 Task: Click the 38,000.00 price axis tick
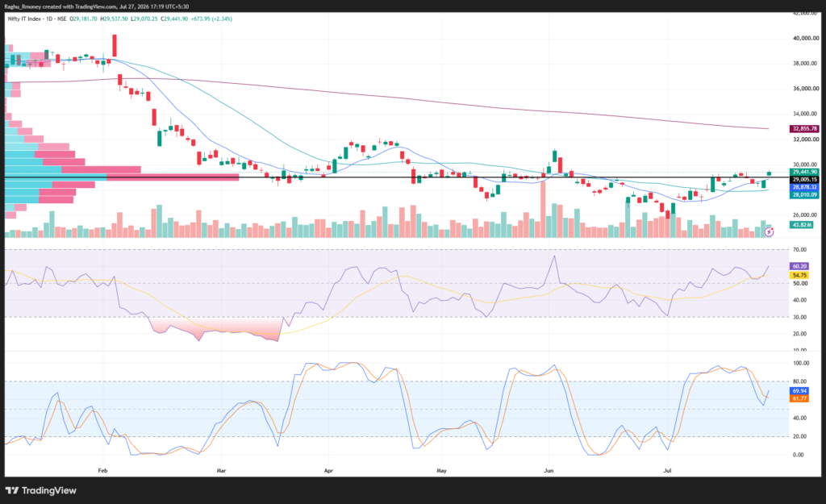[x=806, y=64]
